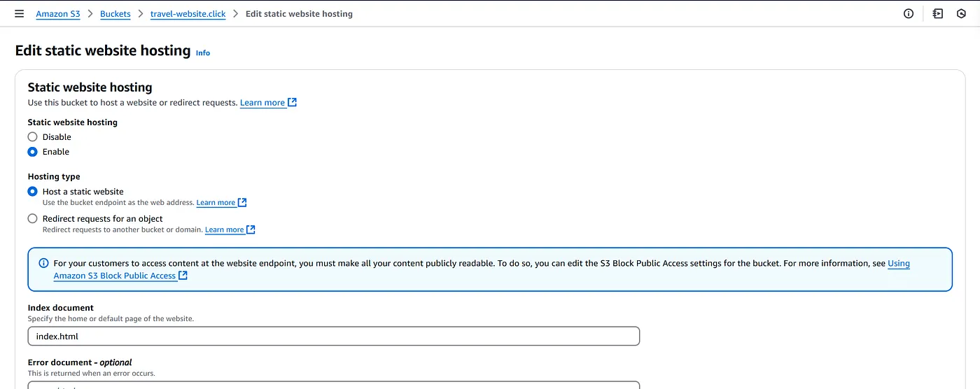Click the Index document input field
Image resolution: width=980 pixels, height=389 pixels.
click(x=334, y=337)
